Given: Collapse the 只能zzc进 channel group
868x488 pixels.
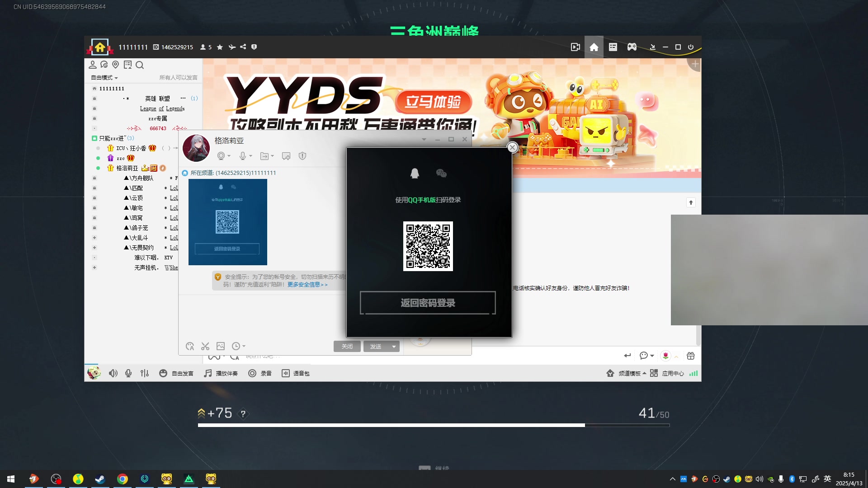Looking at the screenshot, I should [94, 138].
